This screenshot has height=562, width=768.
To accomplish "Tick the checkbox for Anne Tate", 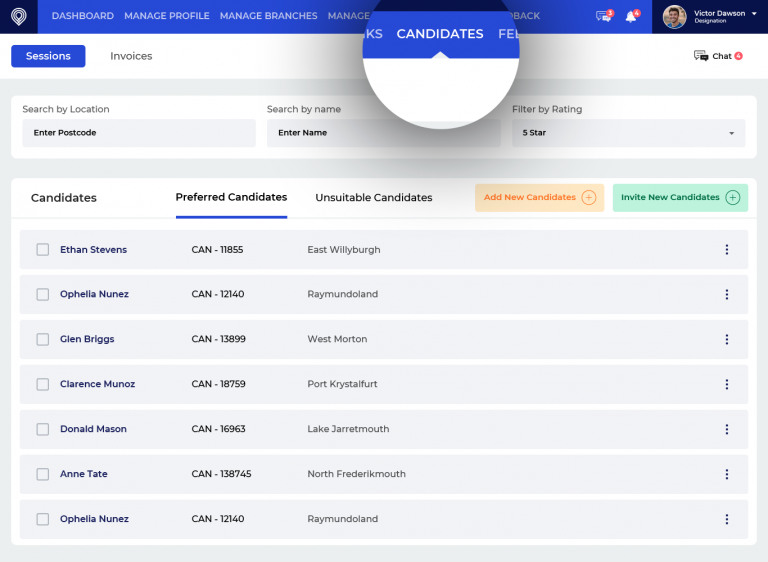I will click(43, 474).
